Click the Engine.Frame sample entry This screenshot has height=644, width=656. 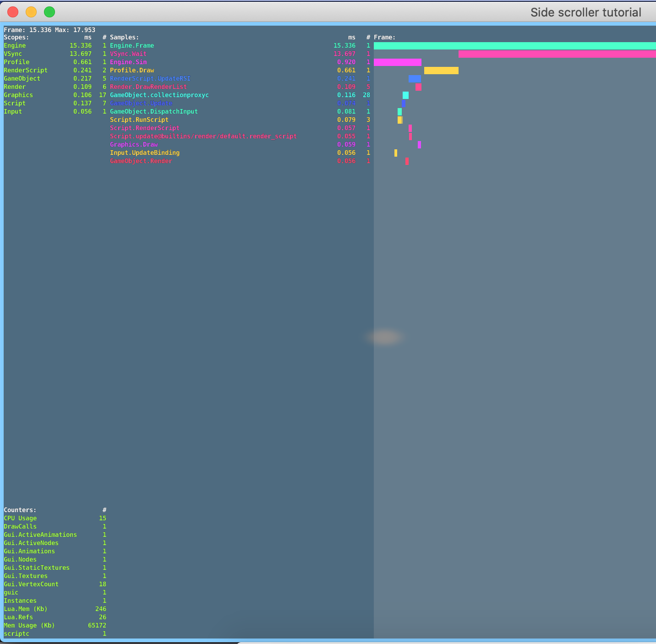coord(132,45)
